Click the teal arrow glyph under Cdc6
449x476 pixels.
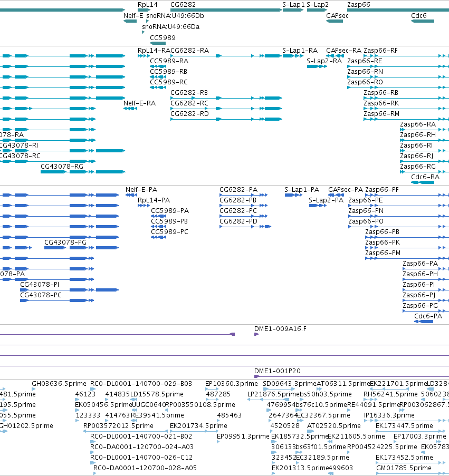(x=423, y=21)
